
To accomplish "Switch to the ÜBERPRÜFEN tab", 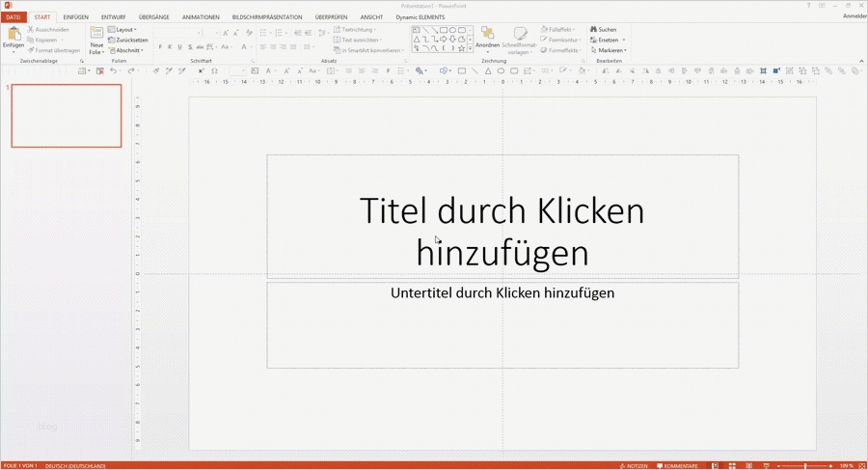I will point(331,17).
